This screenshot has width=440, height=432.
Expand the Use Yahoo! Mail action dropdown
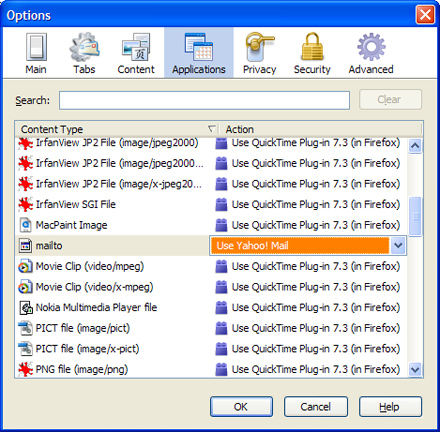398,246
